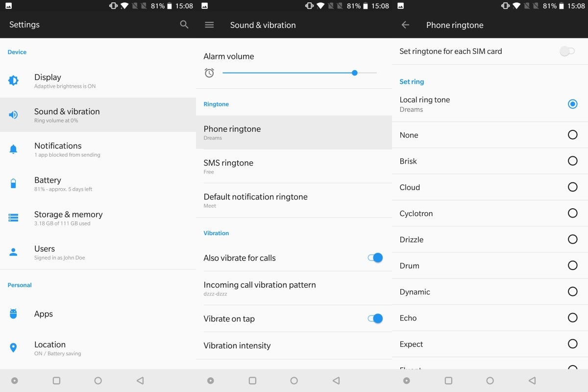
Task: Go back using Phone ringtone header arrow
Action: (x=405, y=25)
